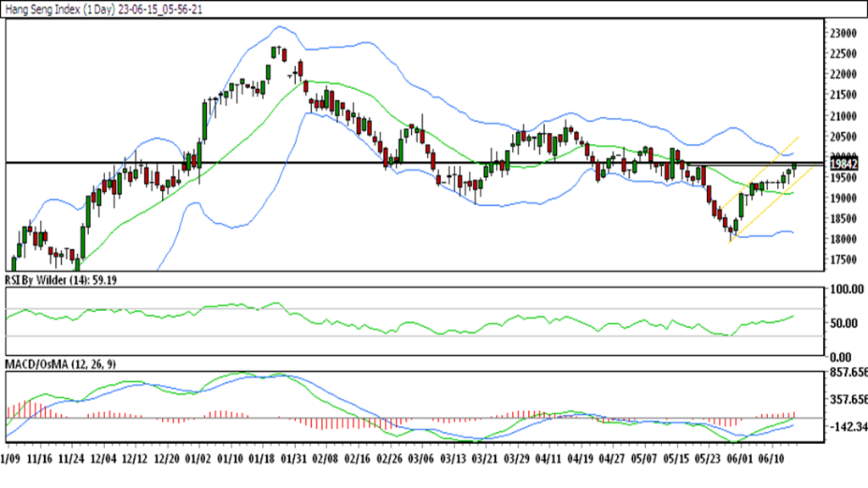Screen dimensions: 868x488
Task: Click the 12/20 date label
Action: pyautogui.click(x=167, y=459)
